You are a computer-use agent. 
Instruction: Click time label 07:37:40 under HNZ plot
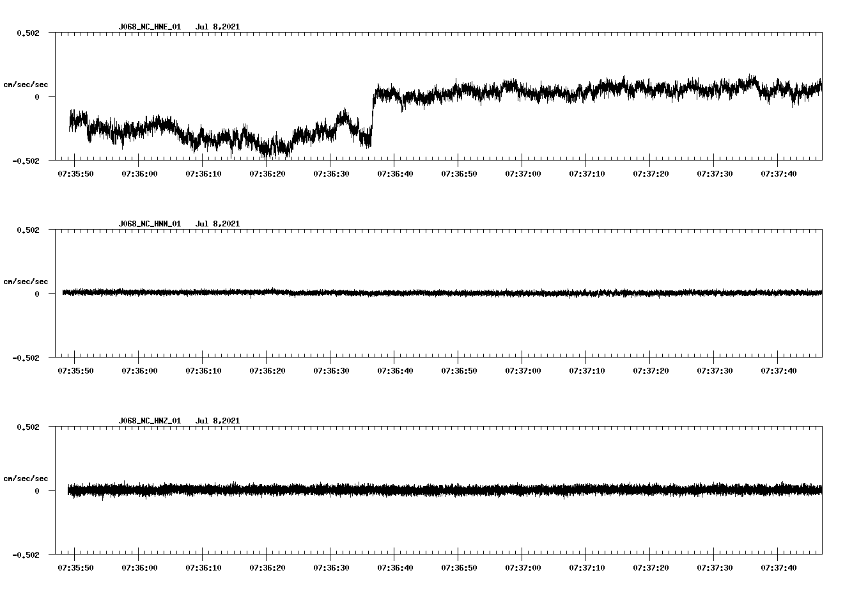(x=779, y=568)
